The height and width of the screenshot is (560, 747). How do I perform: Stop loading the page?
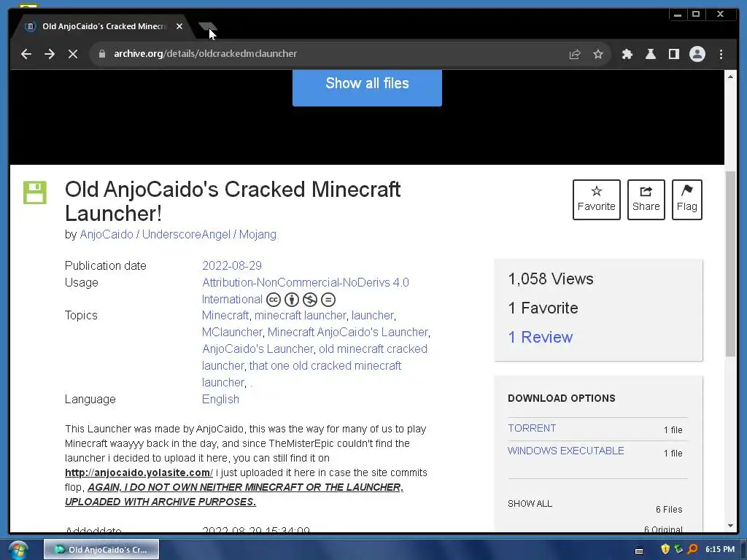[x=73, y=54]
